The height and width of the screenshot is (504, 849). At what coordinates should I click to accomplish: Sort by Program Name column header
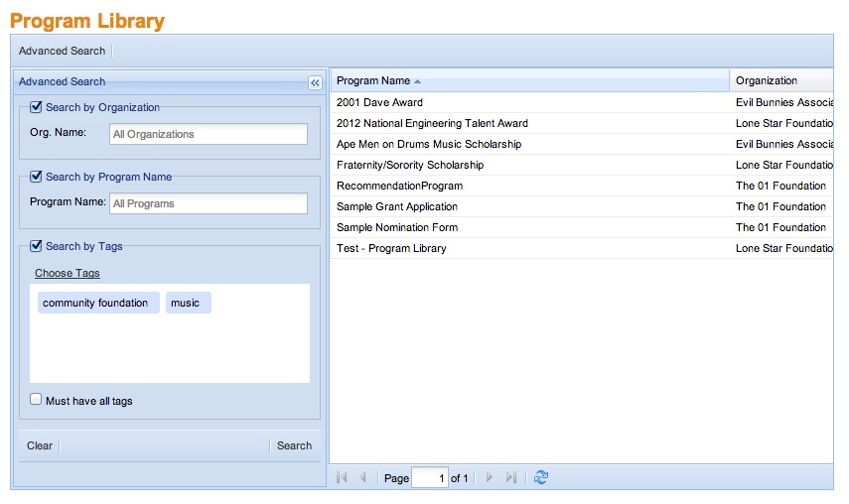373,81
